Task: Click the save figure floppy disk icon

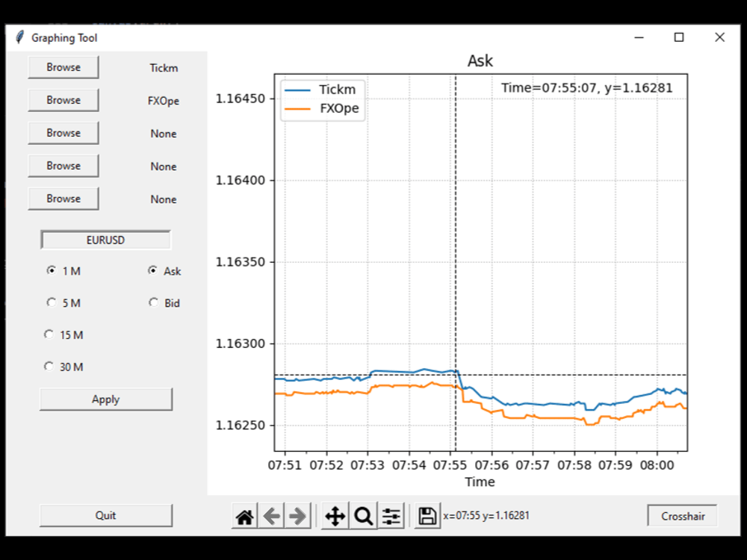Action: tap(426, 515)
